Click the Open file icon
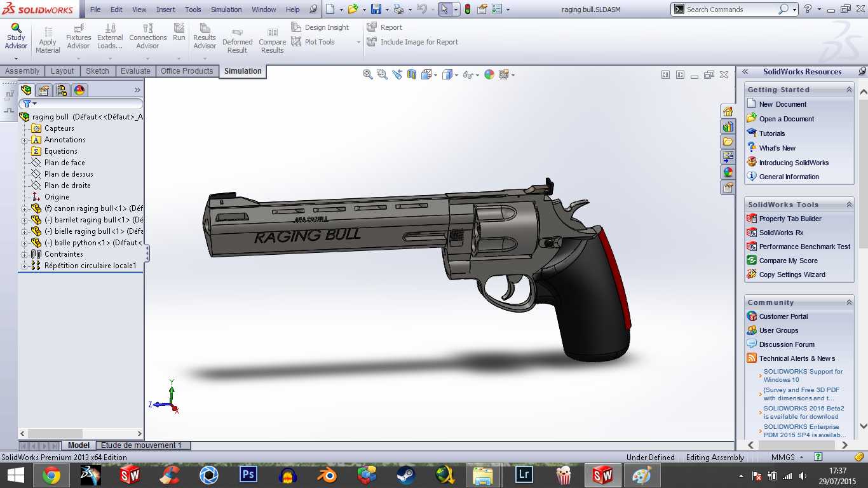868x488 pixels. pyautogui.click(x=353, y=10)
